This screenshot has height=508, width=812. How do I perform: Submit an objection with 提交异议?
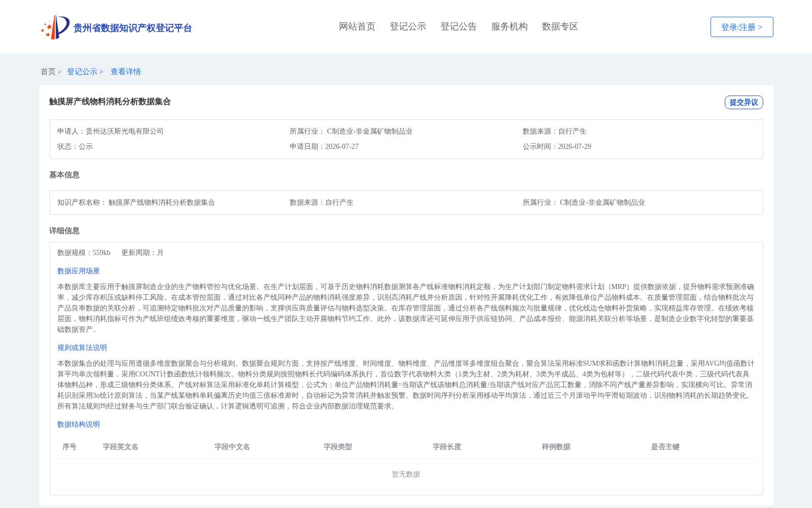click(744, 102)
